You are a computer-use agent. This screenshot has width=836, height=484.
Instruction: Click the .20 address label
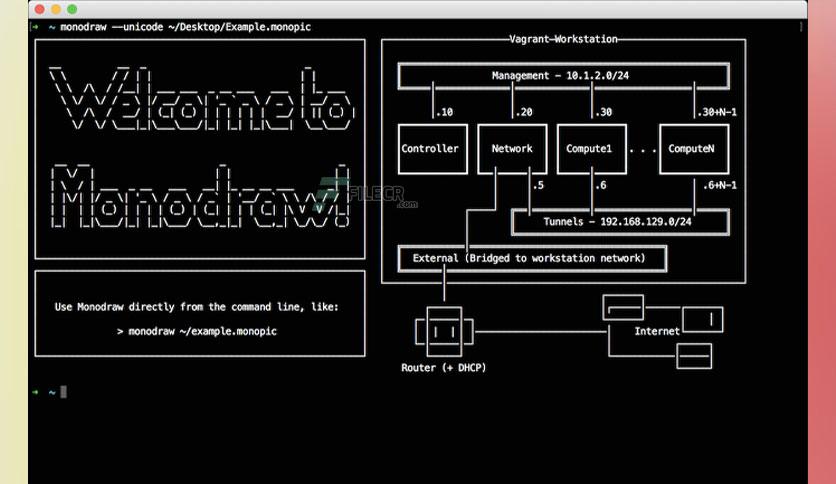[524, 112]
